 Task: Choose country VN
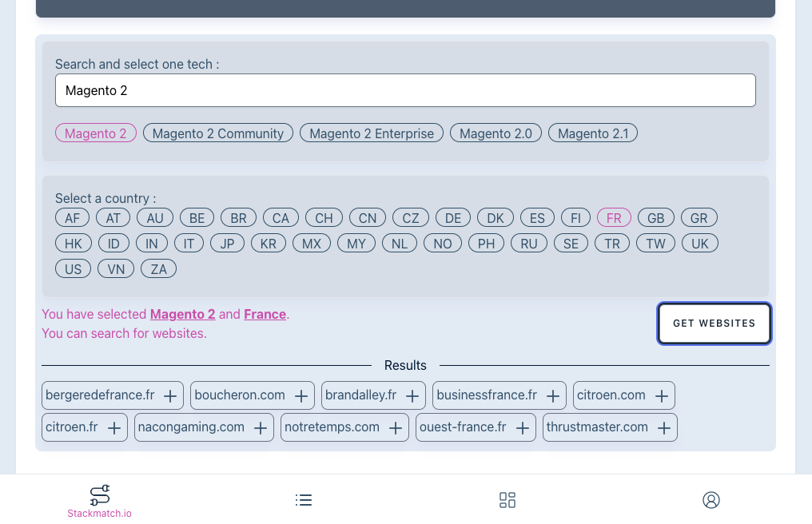[x=116, y=268]
